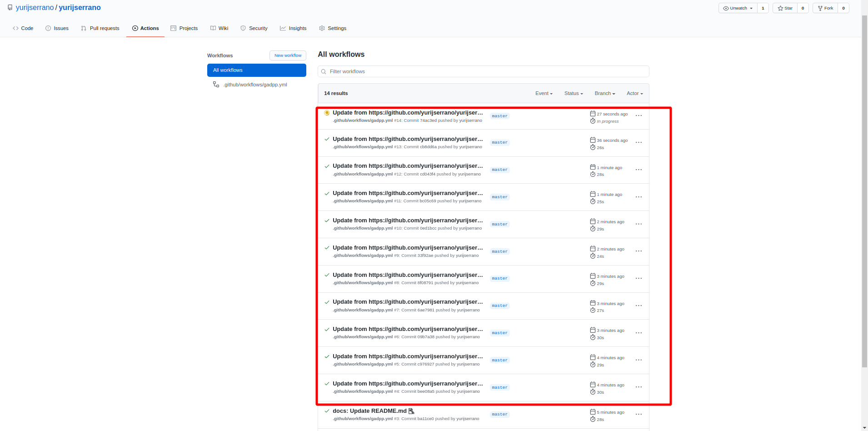Go to the Issues tab

pos(57,28)
